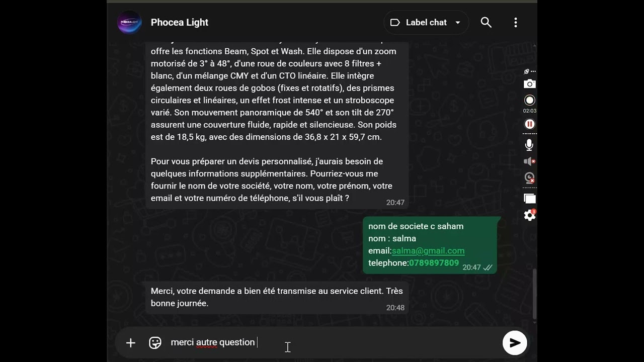Image resolution: width=644 pixels, height=362 pixels.
Task: Open the Phocea Light profile picture
Action: click(129, 23)
